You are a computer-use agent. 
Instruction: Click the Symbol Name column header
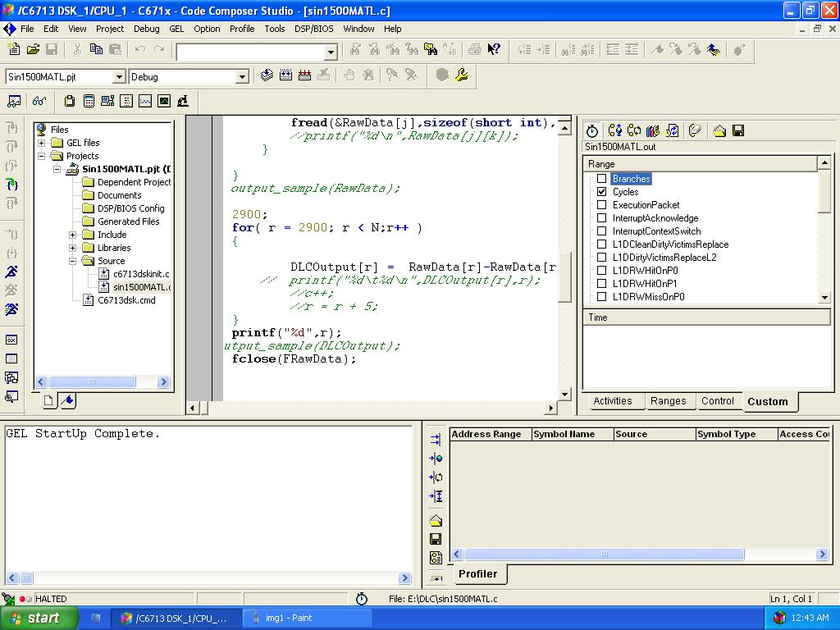coord(572,434)
